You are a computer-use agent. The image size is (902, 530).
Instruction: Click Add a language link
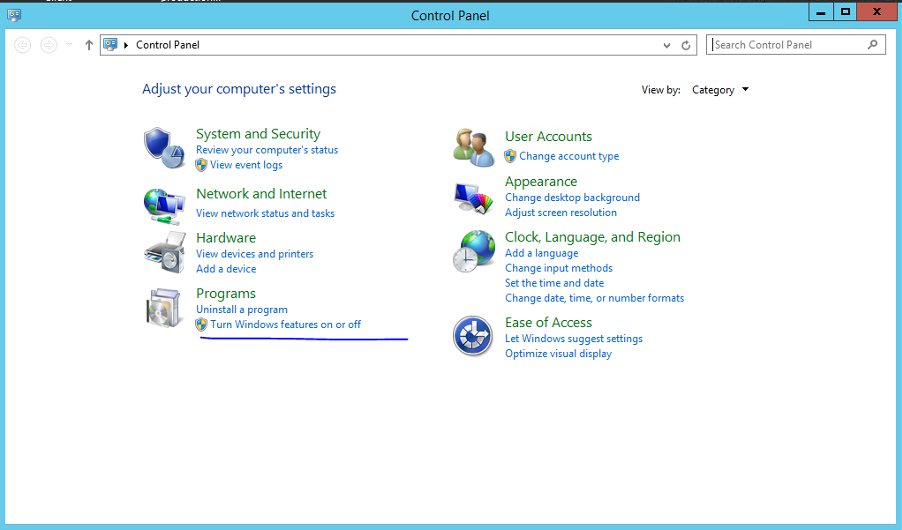coord(542,253)
